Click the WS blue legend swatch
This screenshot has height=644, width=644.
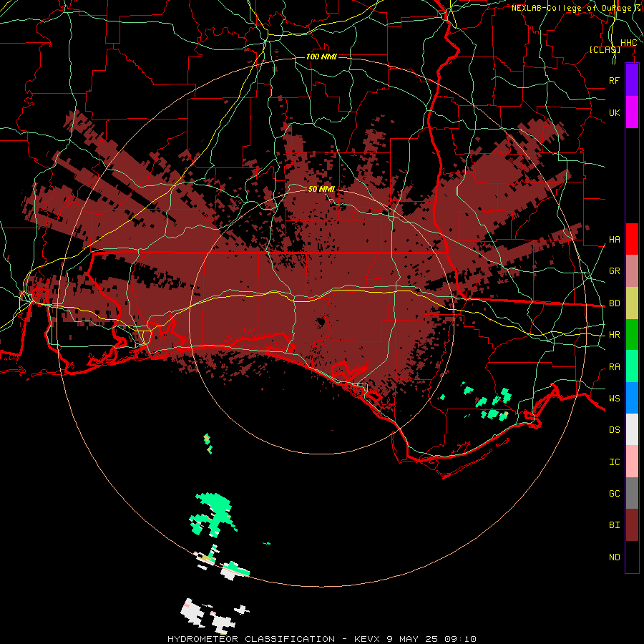pyautogui.click(x=632, y=398)
